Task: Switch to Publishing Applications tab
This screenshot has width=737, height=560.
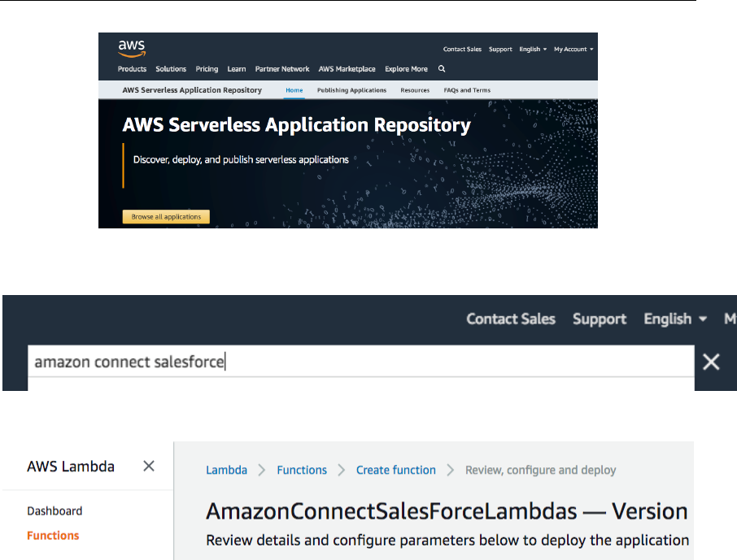Action: [351, 90]
